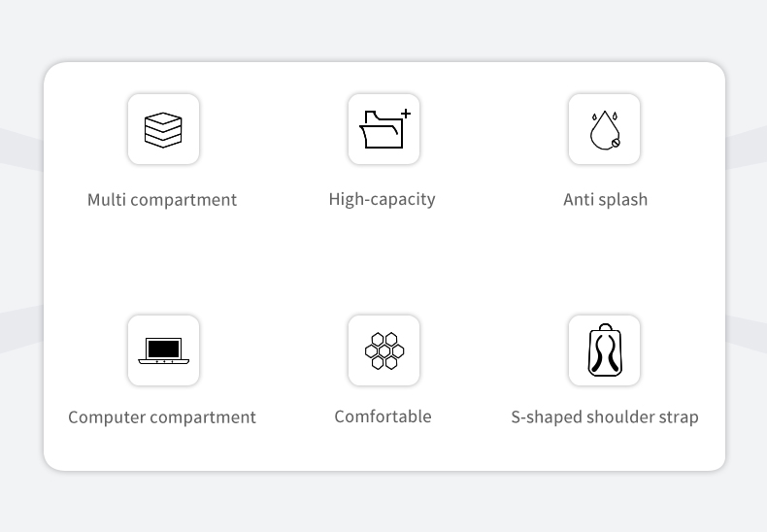Click the honeycomb Comfortable icon
Screen dimensions: 767x532
[384, 350]
